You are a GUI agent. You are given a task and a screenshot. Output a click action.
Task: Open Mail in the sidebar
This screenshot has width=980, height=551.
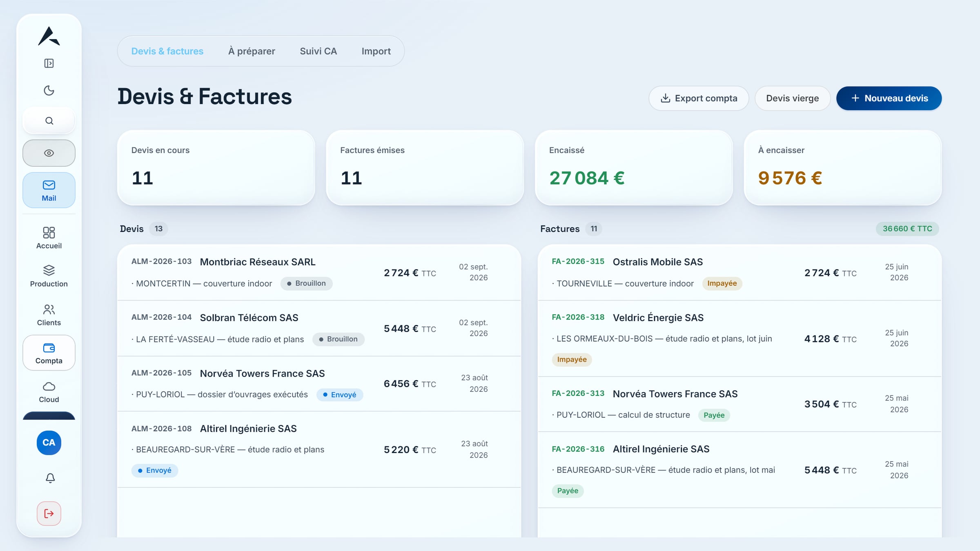point(49,190)
